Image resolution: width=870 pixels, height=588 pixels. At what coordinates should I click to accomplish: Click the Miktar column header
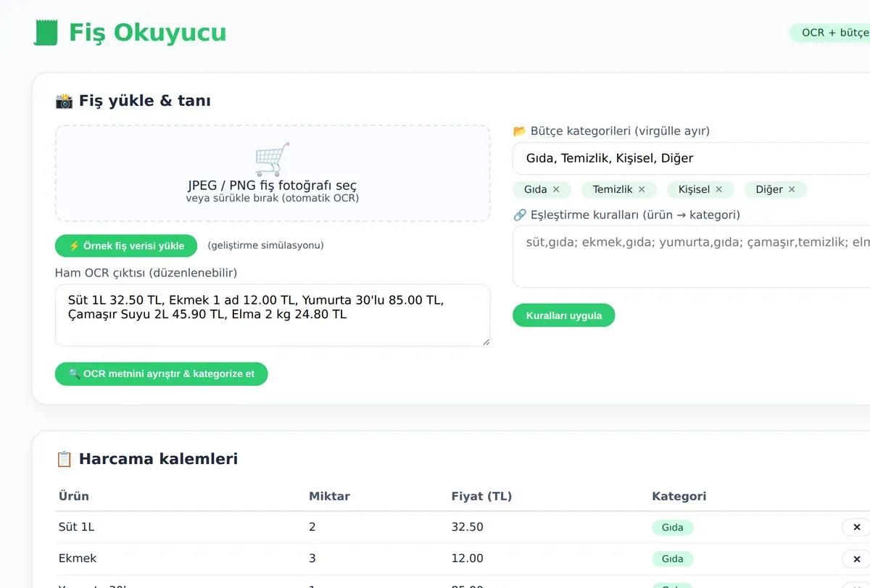pyautogui.click(x=329, y=496)
